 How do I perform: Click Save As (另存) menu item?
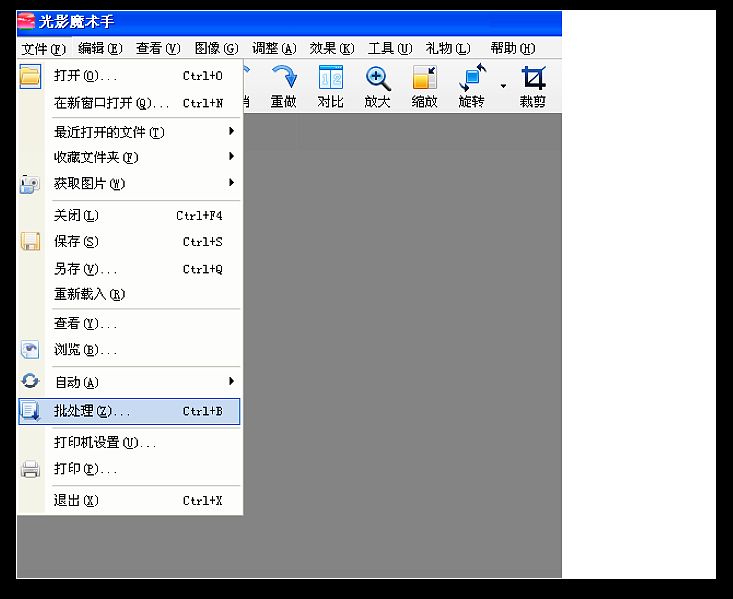pos(84,269)
